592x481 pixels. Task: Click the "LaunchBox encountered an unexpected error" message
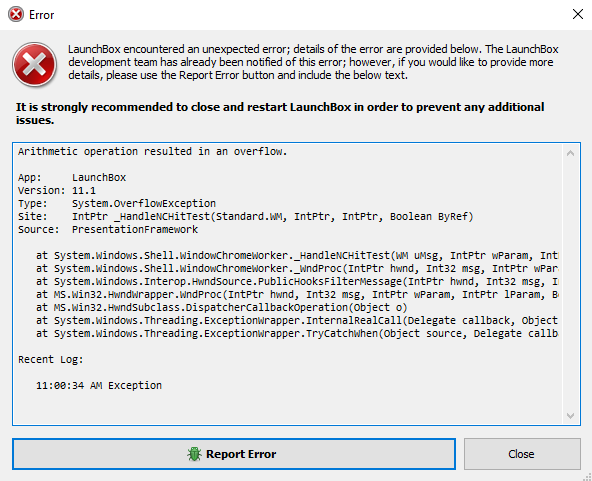point(313,62)
